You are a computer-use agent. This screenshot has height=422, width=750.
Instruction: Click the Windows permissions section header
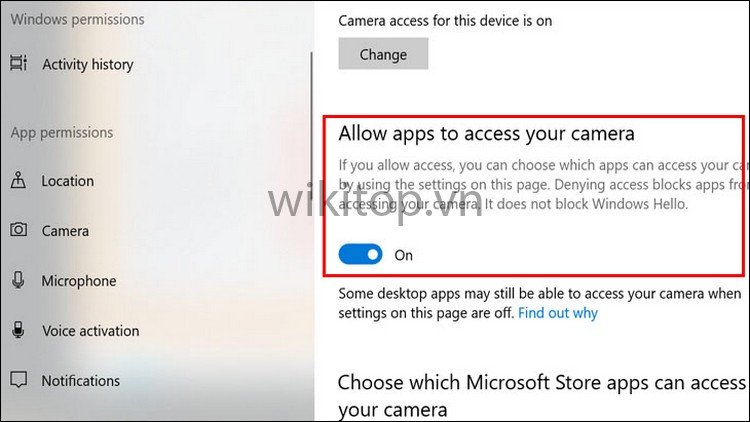[77, 19]
